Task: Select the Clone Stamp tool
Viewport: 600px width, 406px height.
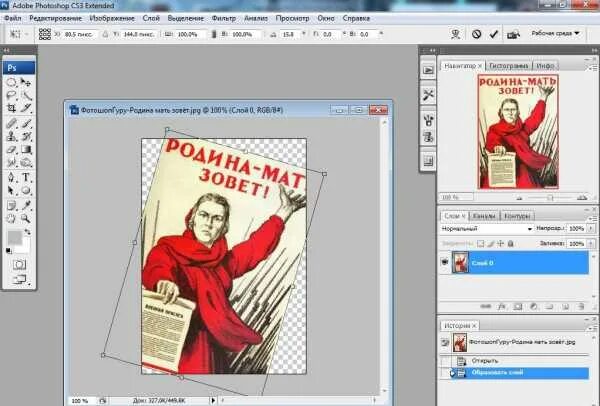Action: 11,136
